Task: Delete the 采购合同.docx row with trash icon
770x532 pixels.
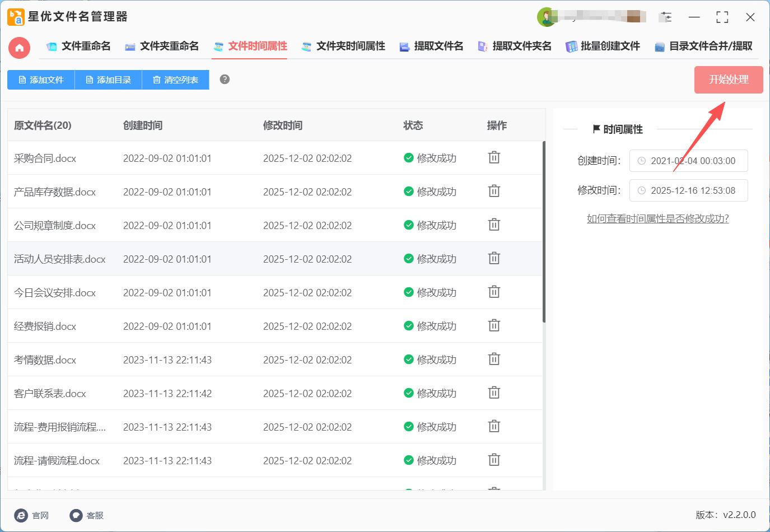Action: [494, 158]
